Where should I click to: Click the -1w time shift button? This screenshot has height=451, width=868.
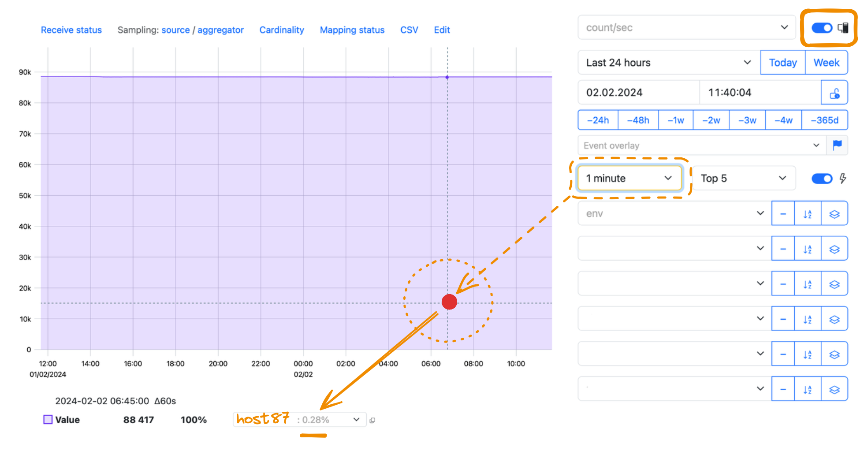(675, 120)
